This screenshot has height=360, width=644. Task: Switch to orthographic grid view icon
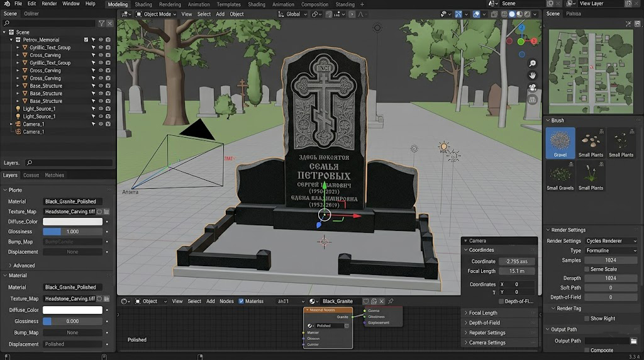pyautogui.click(x=532, y=99)
